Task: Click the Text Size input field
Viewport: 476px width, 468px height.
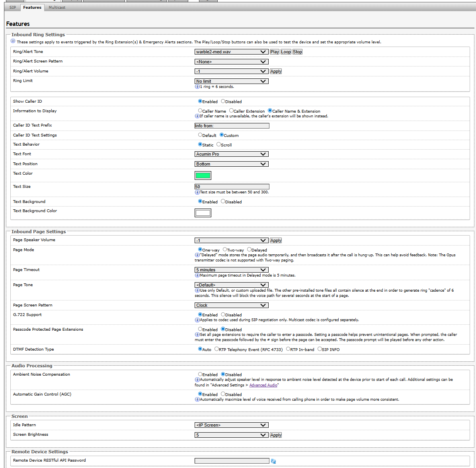Action: point(232,187)
